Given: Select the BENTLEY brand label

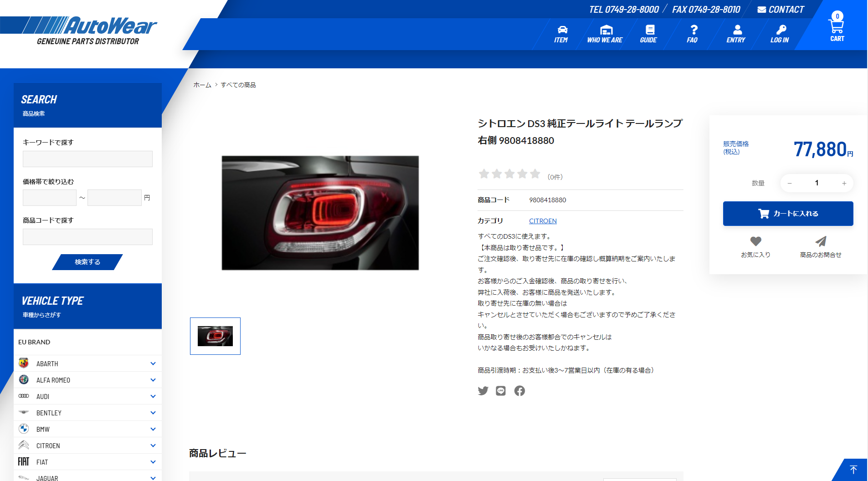Looking at the screenshot, I should [x=49, y=413].
